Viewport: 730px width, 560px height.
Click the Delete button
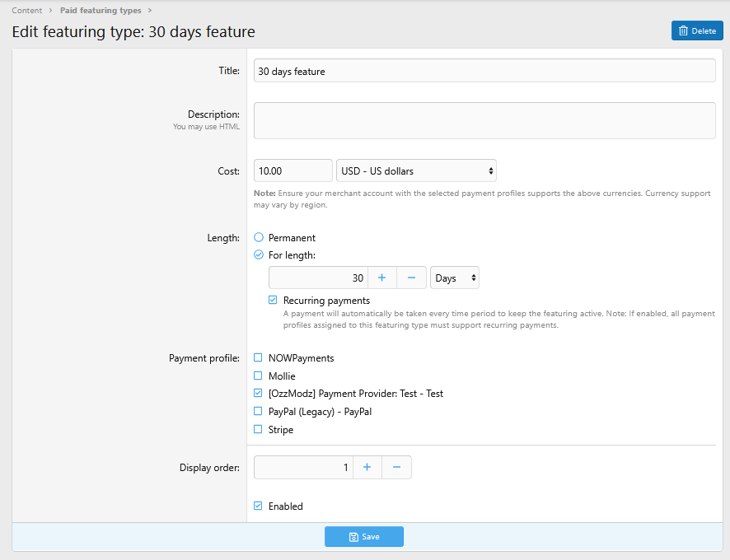tap(697, 30)
